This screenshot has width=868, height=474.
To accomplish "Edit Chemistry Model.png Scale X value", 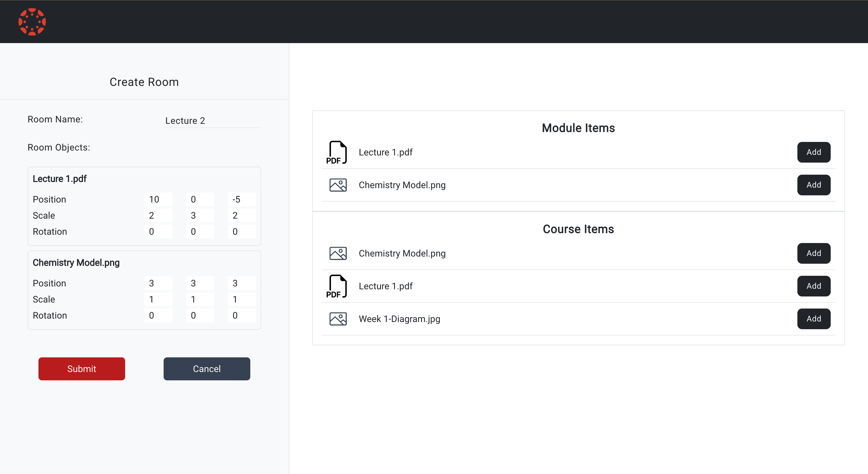I will tap(158, 299).
